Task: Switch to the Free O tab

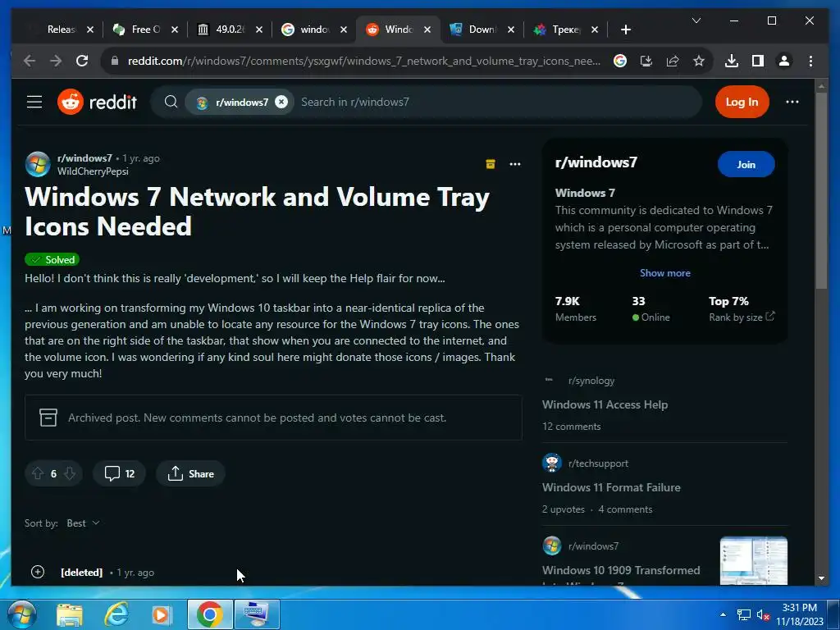Action: point(144,30)
